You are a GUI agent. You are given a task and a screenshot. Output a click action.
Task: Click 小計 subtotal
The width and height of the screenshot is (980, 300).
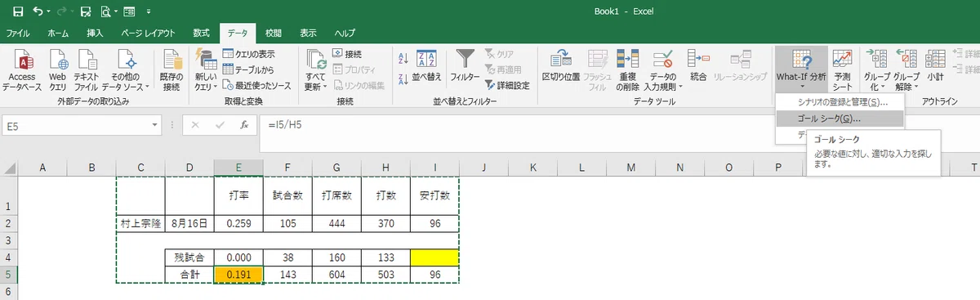pyautogui.click(x=935, y=65)
